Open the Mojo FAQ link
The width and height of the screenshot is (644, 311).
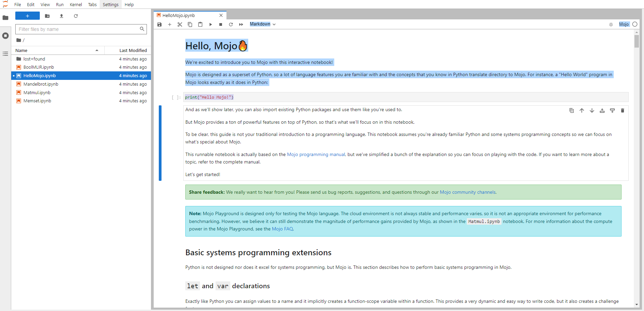tap(282, 229)
